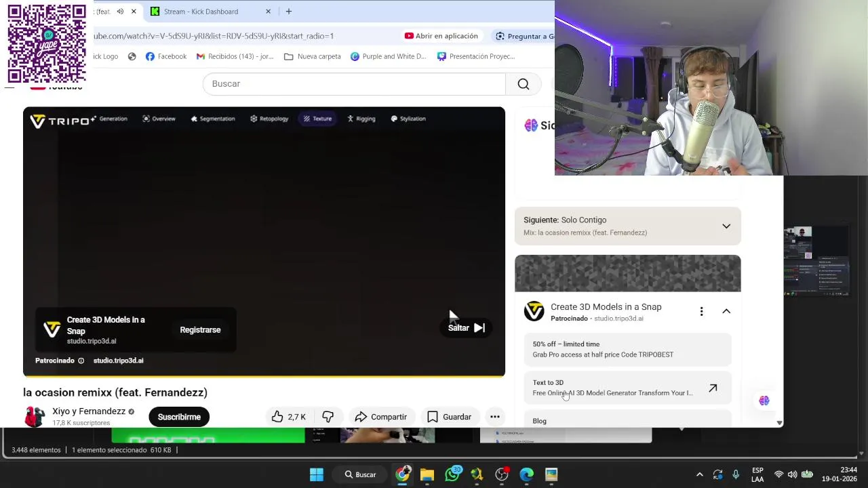The height and width of the screenshot is (488, 868).
Task: Open the Blog ad link card
Action: (628, 419)
